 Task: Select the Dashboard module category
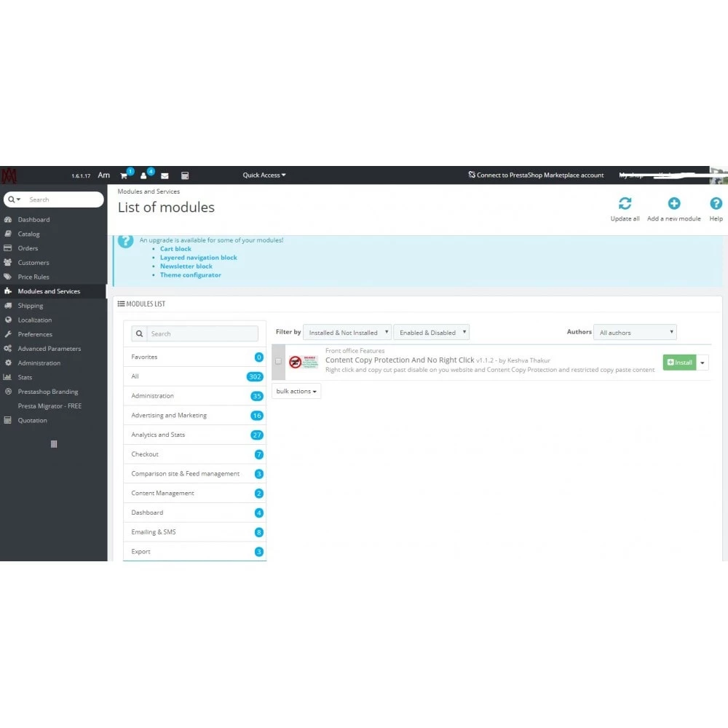[194, 513]
